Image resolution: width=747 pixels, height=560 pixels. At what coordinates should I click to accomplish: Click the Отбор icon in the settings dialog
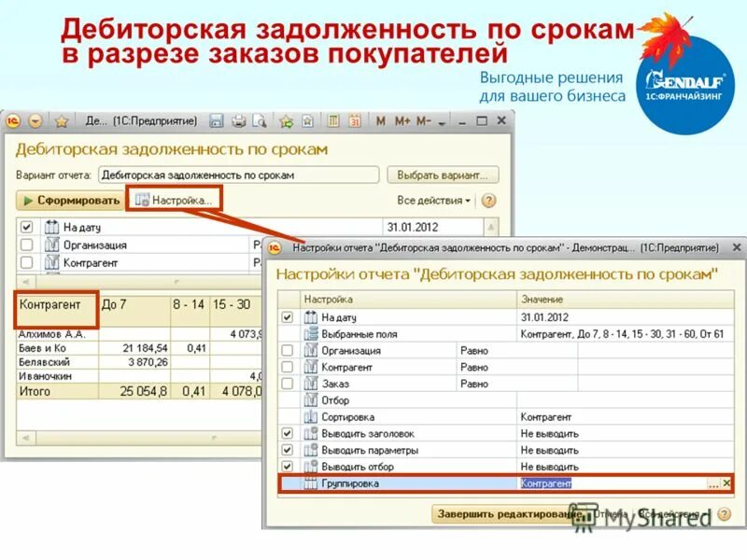click(x=311, y=400)
